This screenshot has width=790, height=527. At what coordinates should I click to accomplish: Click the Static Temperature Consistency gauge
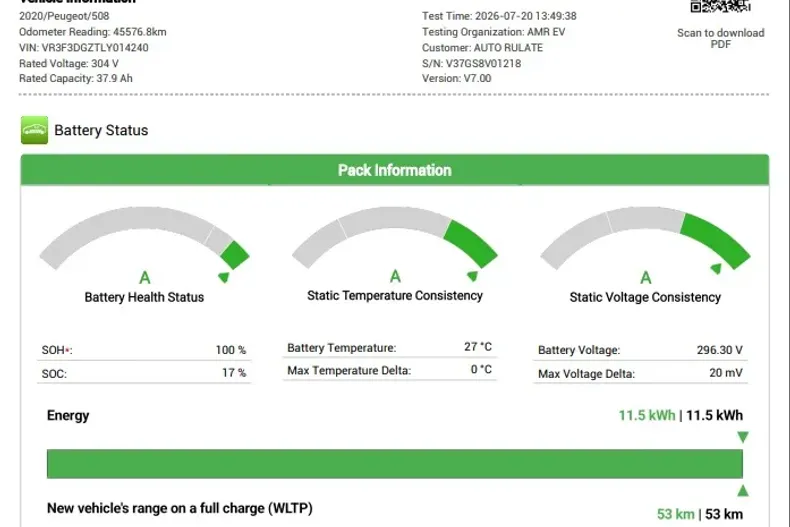click(x=395, y=237)
